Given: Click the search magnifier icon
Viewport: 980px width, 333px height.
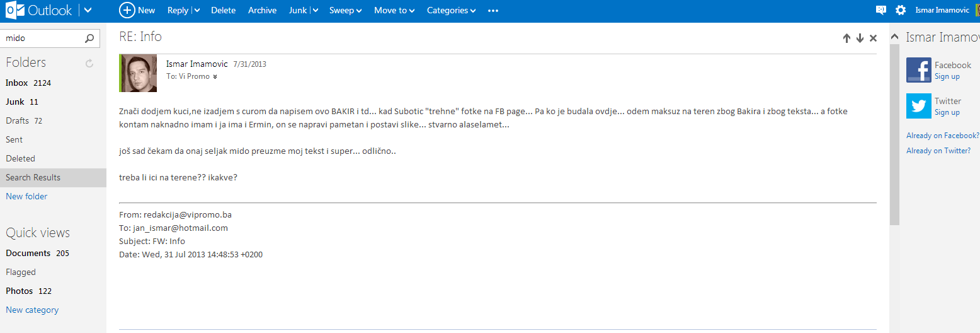Looking at the screenshot, I should [x=89, y=38].
